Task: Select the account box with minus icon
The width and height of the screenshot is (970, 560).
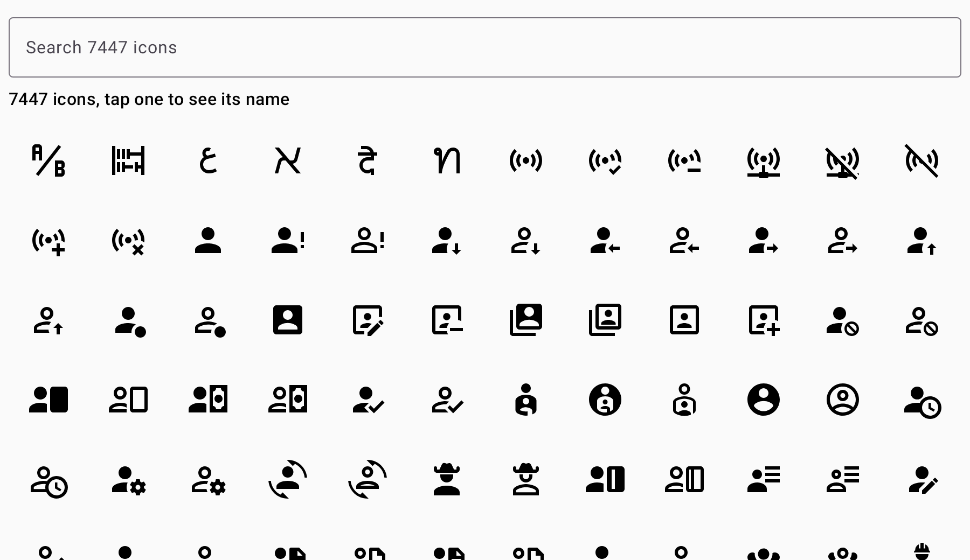Action: click(447, 320)
